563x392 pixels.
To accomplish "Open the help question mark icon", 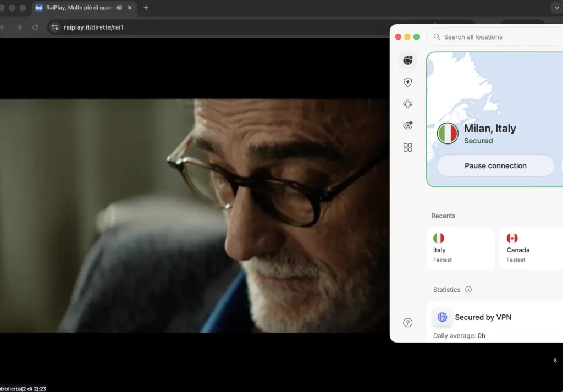I will click(x=407, y=322).
